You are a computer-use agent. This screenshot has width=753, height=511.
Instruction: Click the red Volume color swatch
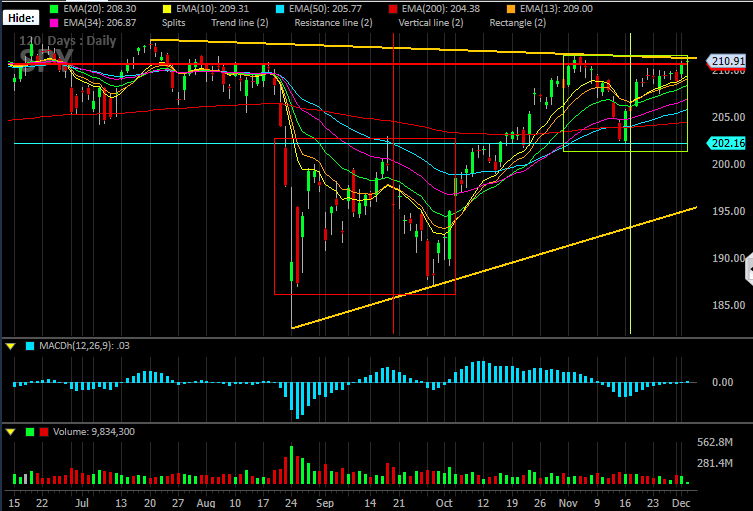pyautogui.click(x=44, y=432)
